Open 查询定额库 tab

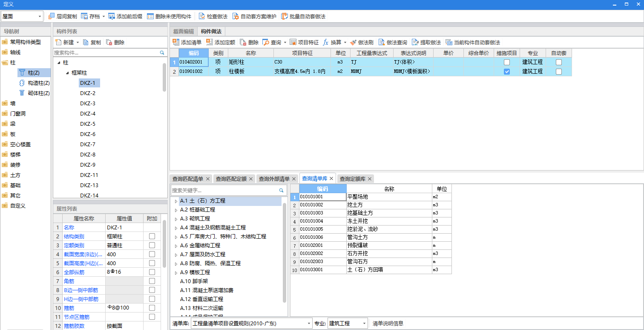tap(352, 179)
